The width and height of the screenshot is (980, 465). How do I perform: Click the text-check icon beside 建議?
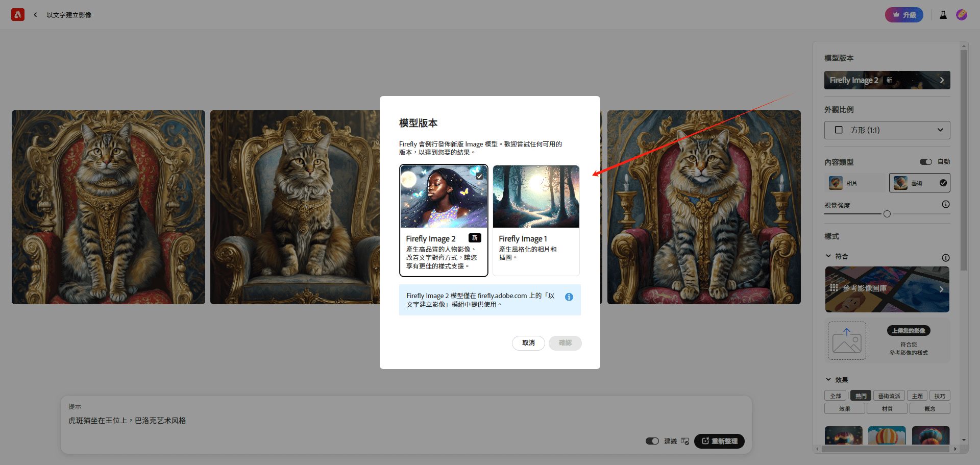[685, 441]
